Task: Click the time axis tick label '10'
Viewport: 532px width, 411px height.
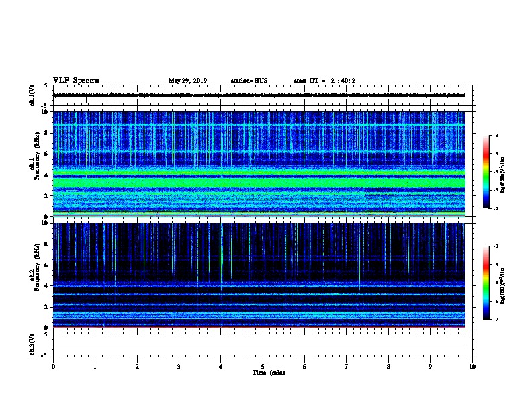Action: point(472,367)
